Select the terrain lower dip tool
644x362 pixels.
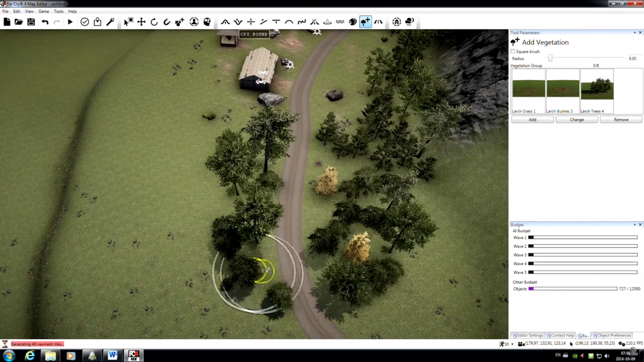(238, 22)
